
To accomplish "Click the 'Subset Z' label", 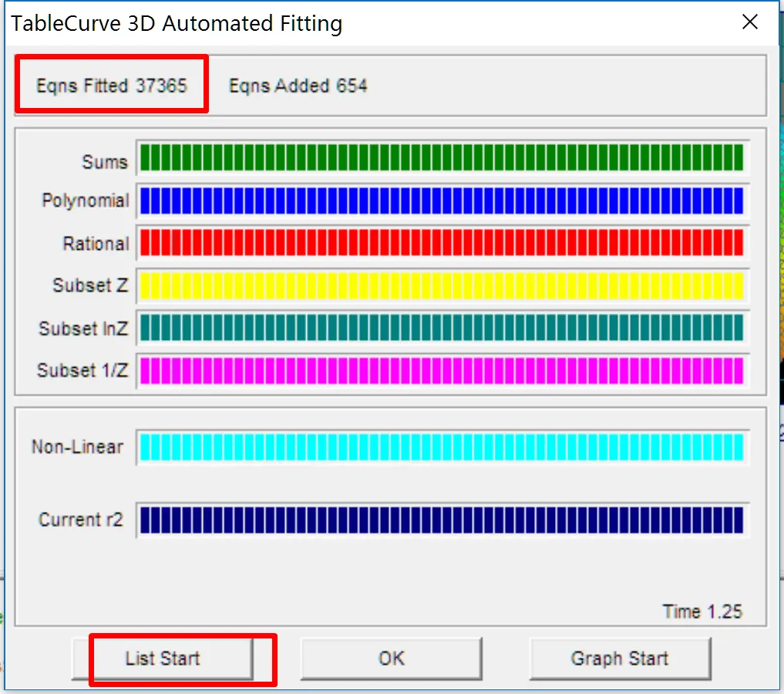I will (x=90, y=285).
